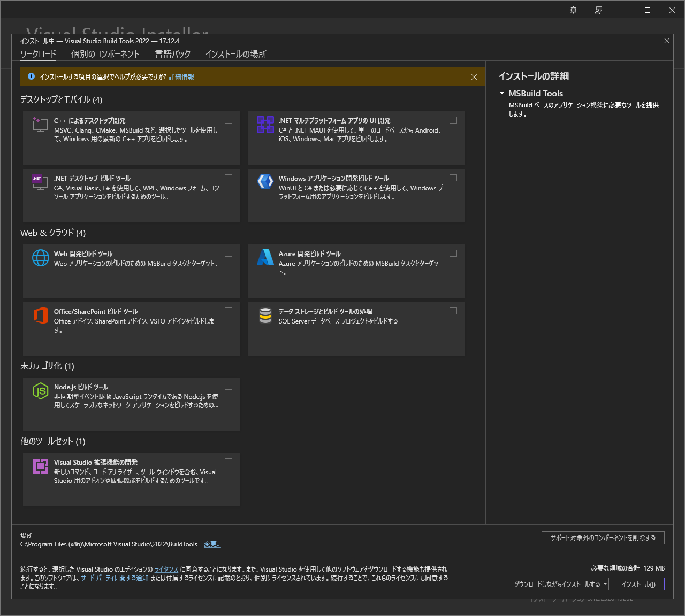Click the インストール button
Image resolution: width=685 pixels, height=616 pixels.
[638, 584]
